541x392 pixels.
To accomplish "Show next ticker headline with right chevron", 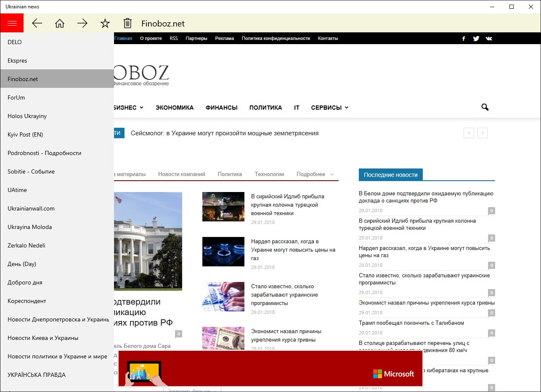I will 483,133.
